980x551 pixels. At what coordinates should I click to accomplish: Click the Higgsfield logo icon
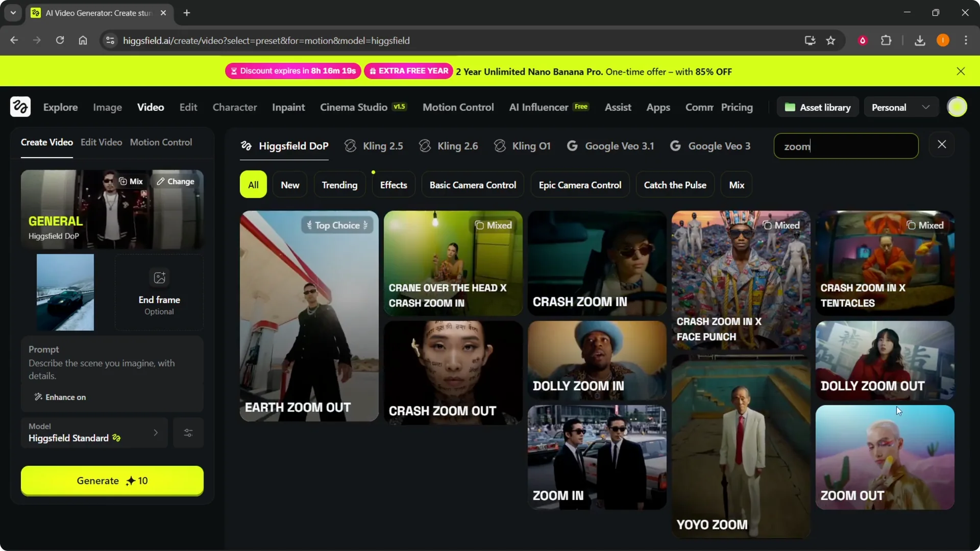coord(20,107)
